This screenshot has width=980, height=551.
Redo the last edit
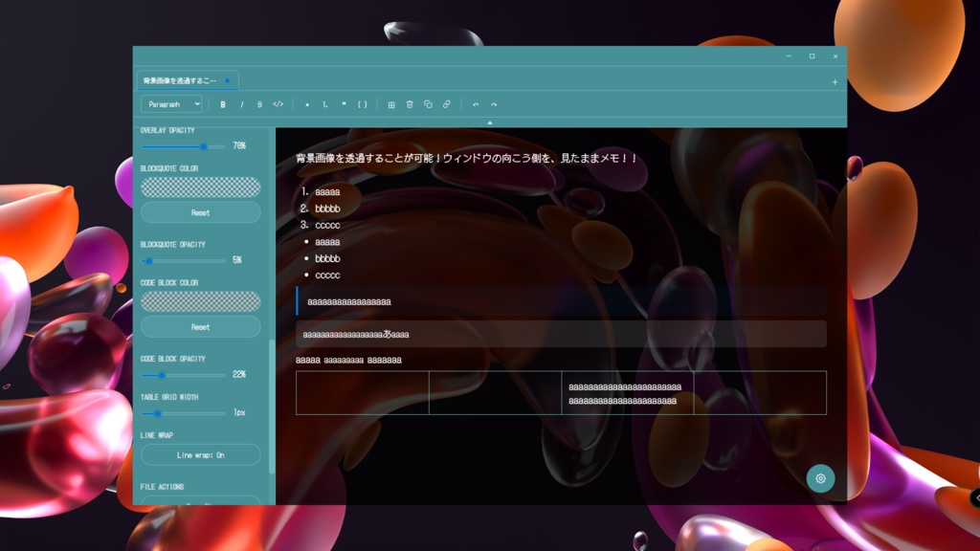pyautogui.click(x=494, y=104)
